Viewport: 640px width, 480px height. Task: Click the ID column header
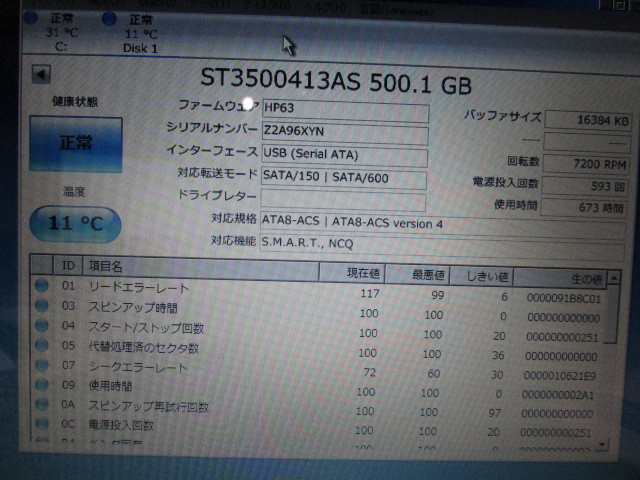[x=68, y=266]
